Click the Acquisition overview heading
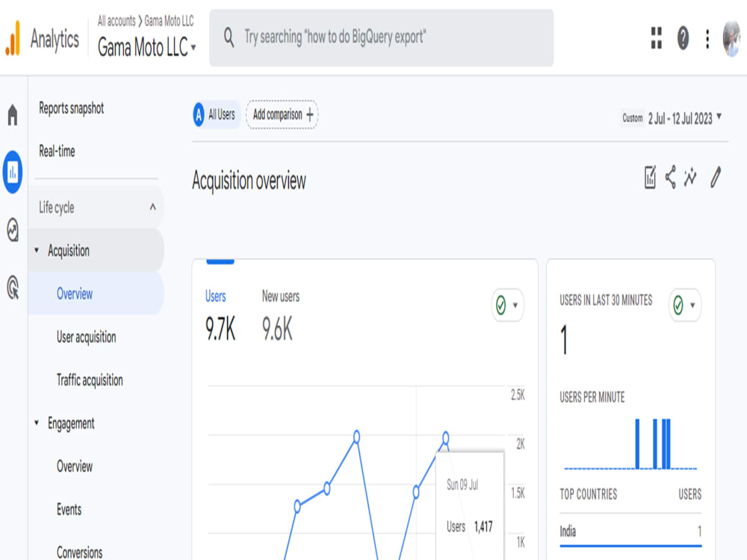 tap(249, 181)
